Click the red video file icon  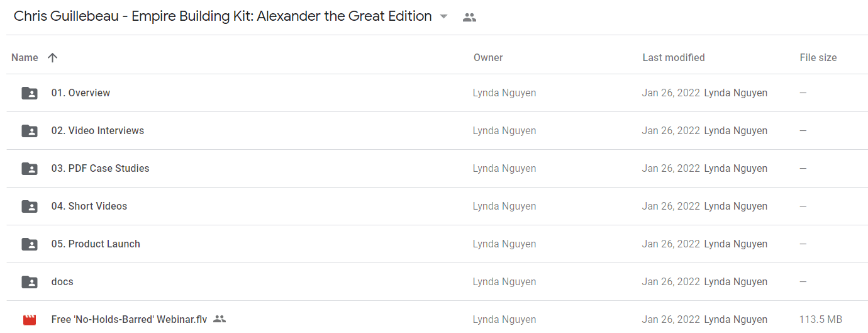pyautogui.click(x=30, y=320)
